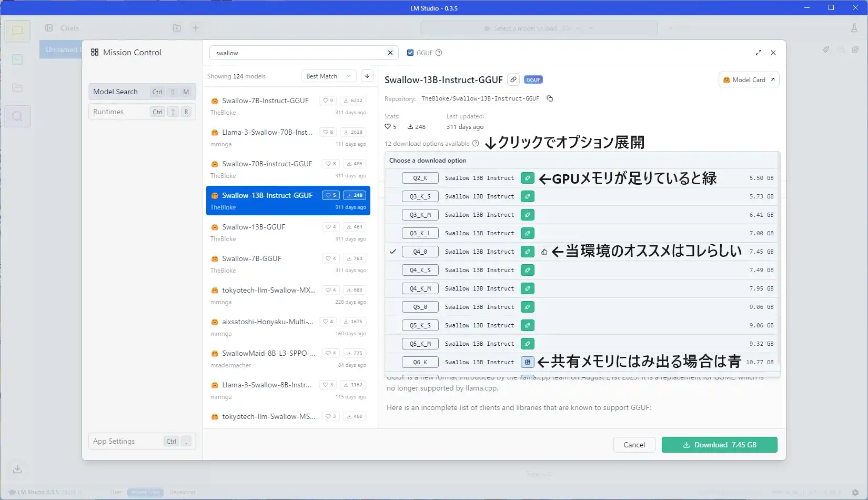The image size is (868, 500).
Task: Open the Best Match sort dropdown
Action: click(328, 76)
